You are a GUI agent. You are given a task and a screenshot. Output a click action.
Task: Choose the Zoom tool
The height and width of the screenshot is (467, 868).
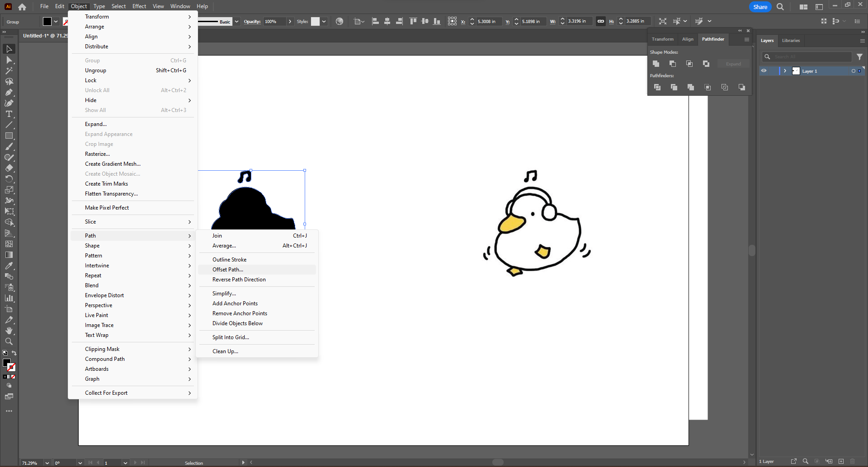coord(9,342)
